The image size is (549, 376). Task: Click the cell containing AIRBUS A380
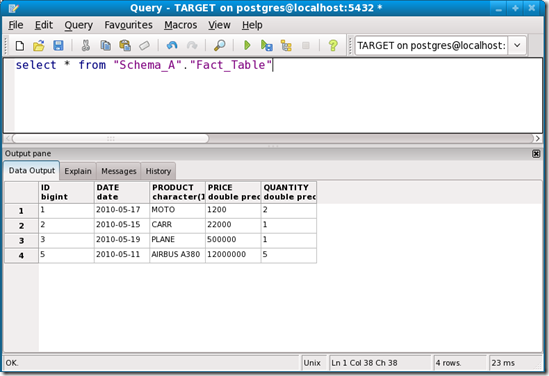click(178, 255)
